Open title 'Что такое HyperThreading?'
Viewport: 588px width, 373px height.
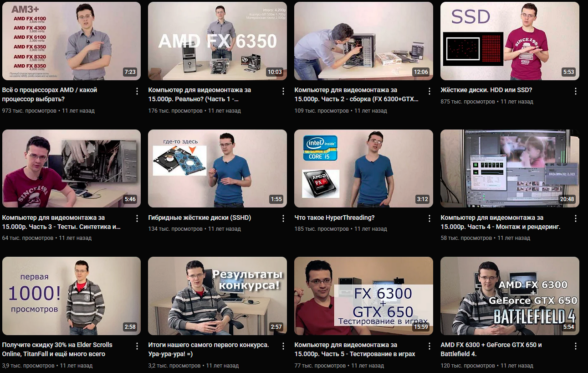click(x=334, y=218)
